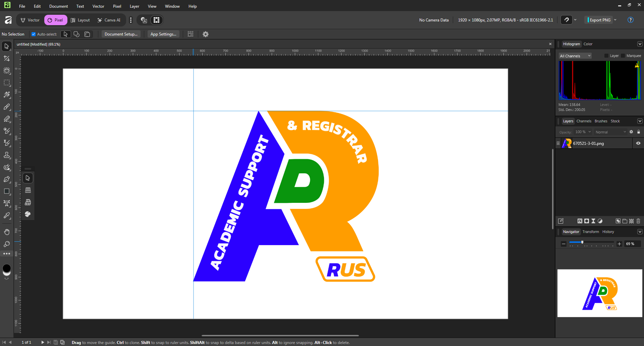Click the Document Setup button
The image size is (644, 346).
click(x=121, y=34)
